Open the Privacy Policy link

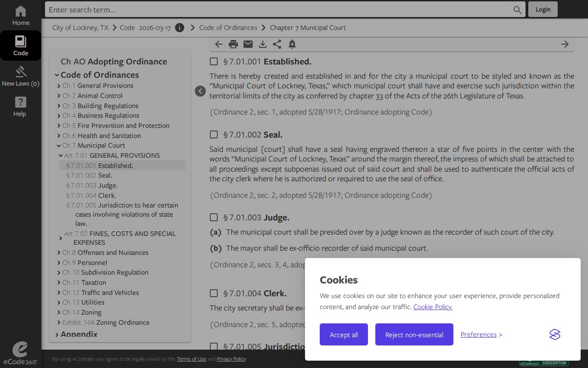231,359
